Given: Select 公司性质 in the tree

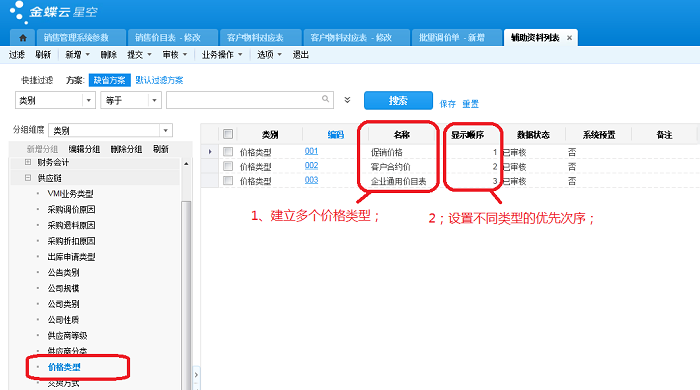Looking at the screenshot, I should point(63,319).
